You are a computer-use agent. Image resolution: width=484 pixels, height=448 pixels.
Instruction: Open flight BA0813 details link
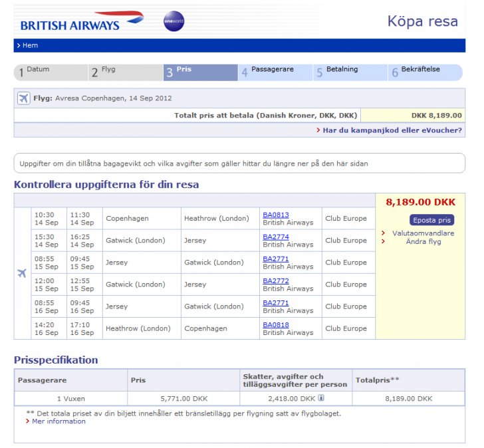pos(275,215)
